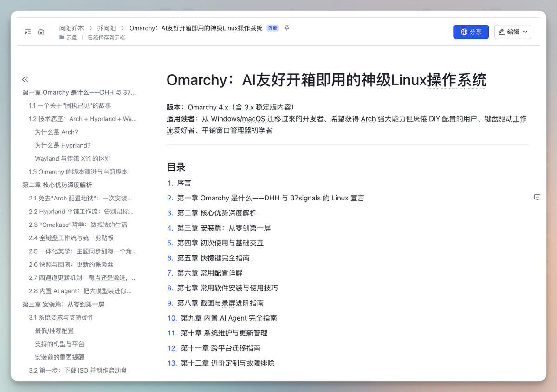
Task: Select outline item 2.4 全键盘工作流与统一剪贴板
Action: point(71,238)
